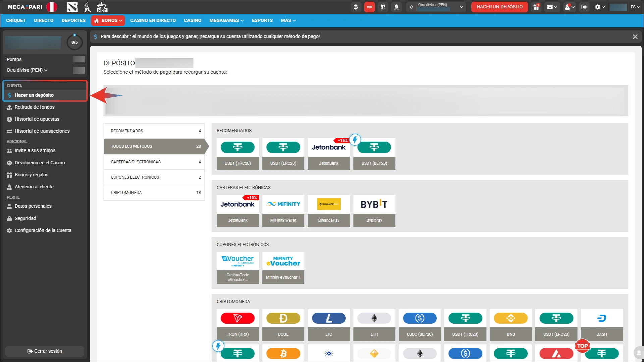Switch to the CRIPTOMONEDA category tab

coord(154,193)
